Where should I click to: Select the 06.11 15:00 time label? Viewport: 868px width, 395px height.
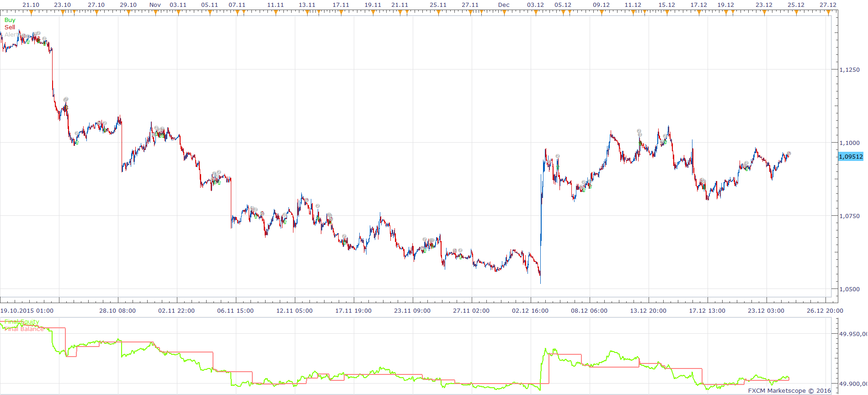coord(235,311)
